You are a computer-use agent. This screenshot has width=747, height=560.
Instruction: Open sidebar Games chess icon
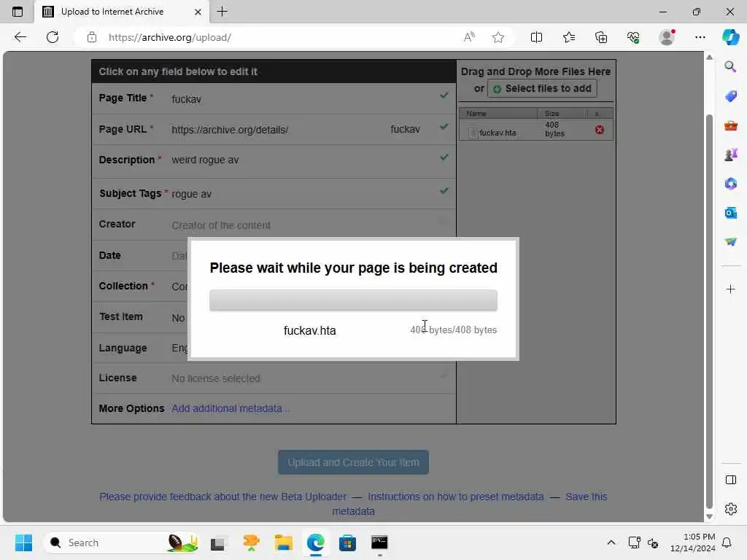coord(730,155)
